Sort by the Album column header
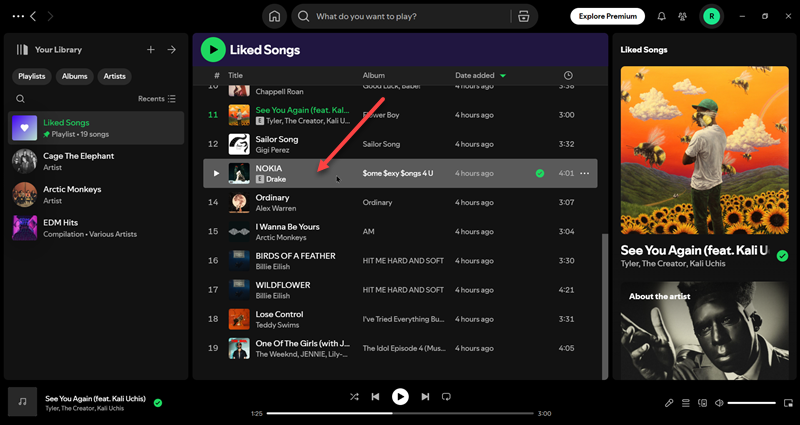The width and height of the screenshot is (800, 425). click(x=373, y=76)
